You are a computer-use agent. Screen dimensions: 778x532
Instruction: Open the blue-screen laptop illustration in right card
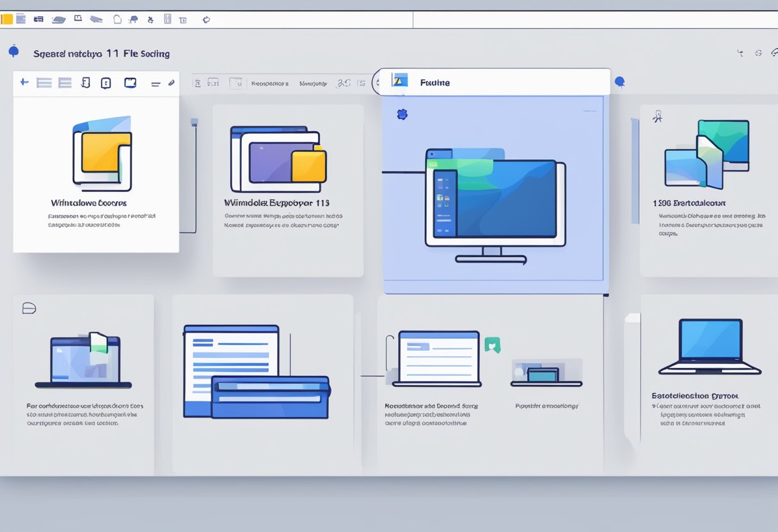[x=710, y=347]
